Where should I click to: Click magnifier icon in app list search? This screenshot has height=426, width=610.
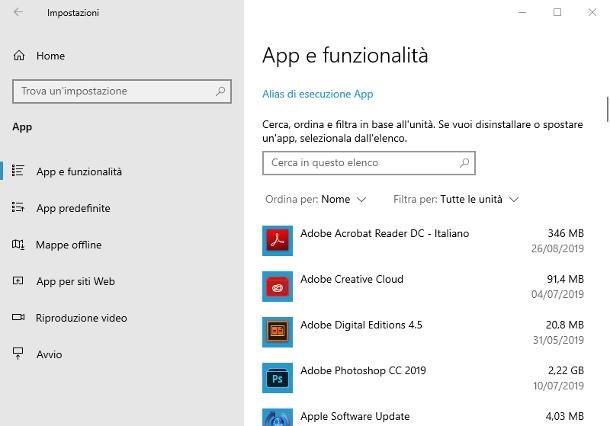click(464, 163)
